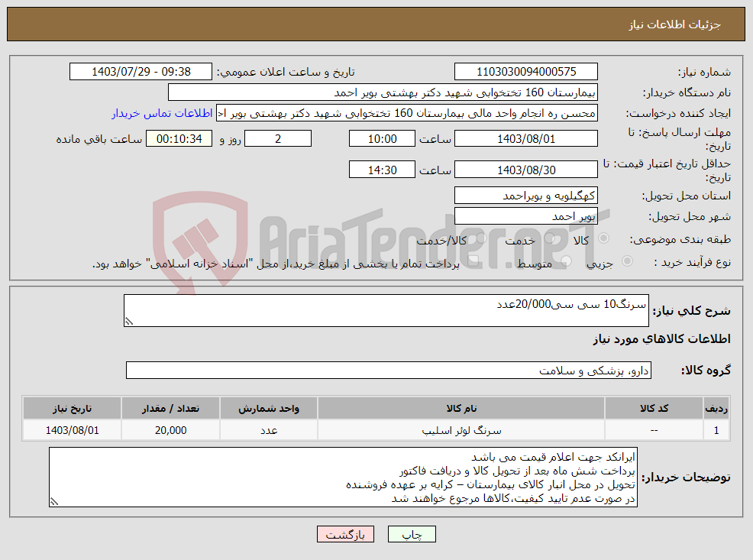This screenshot has width=753, height=560.
Task: Select the جزیی purchase type radio
Action: click(627, 261)
